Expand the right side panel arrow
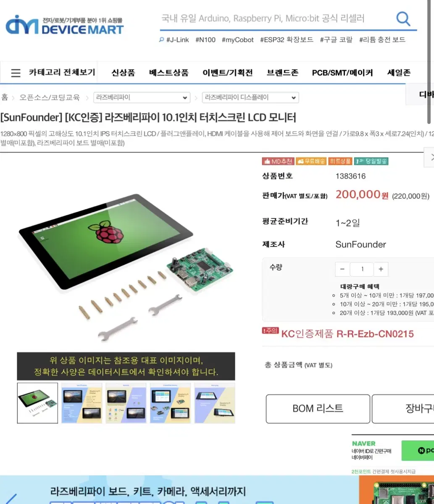Viewport: 434px width, 504px height. 430,157
